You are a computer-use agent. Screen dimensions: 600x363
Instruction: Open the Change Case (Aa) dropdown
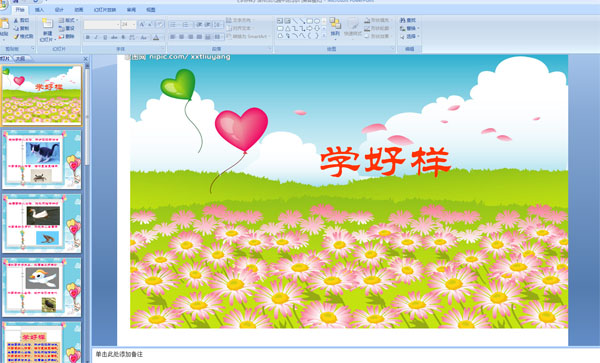(144, 37)
